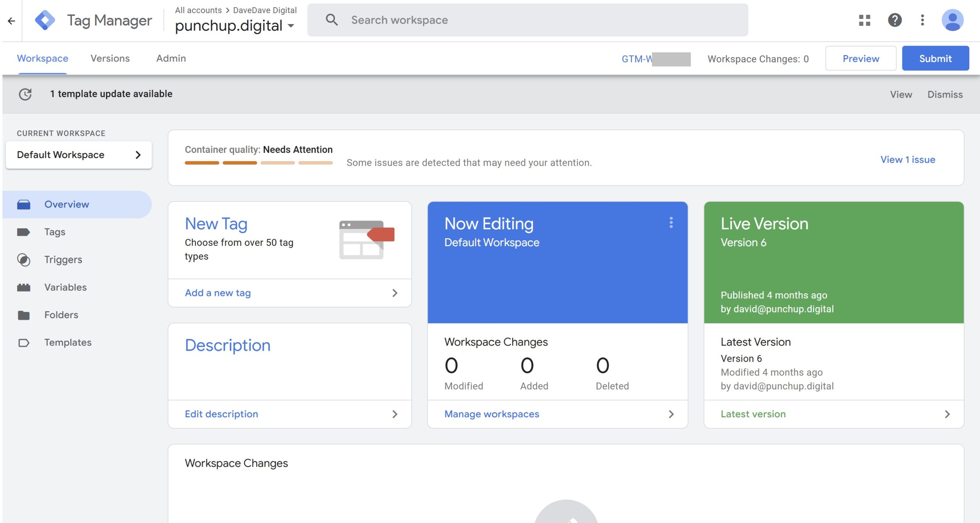The height and width of the screenshot is (523, 980).
Task: Switch to the Admin tab
Action: (x=171, y=58)
